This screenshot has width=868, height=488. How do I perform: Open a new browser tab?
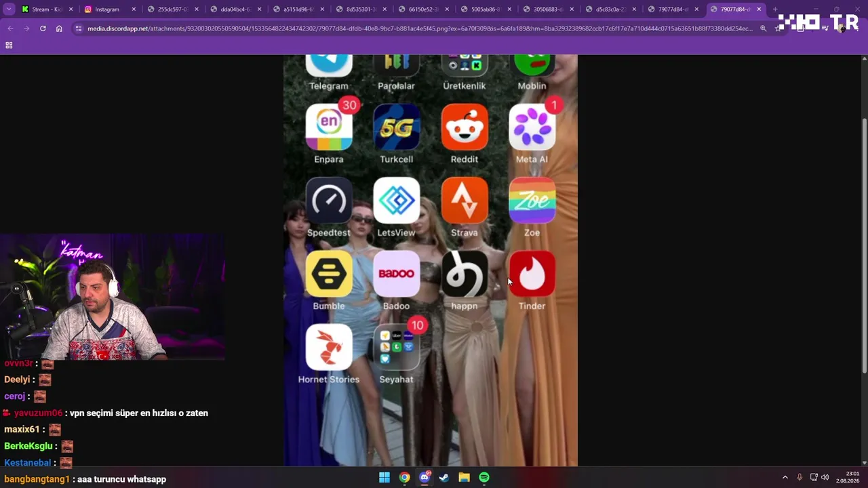[x=775, y=9]
